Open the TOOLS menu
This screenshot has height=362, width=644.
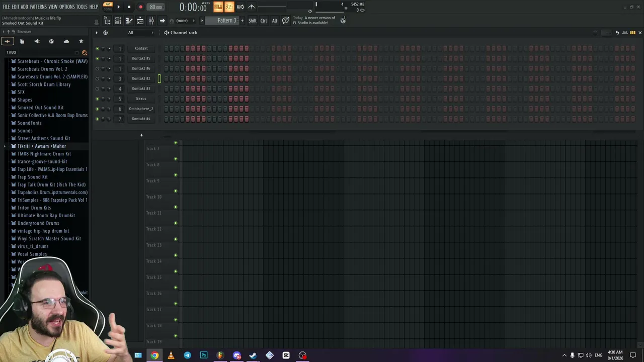click(82, 7)
